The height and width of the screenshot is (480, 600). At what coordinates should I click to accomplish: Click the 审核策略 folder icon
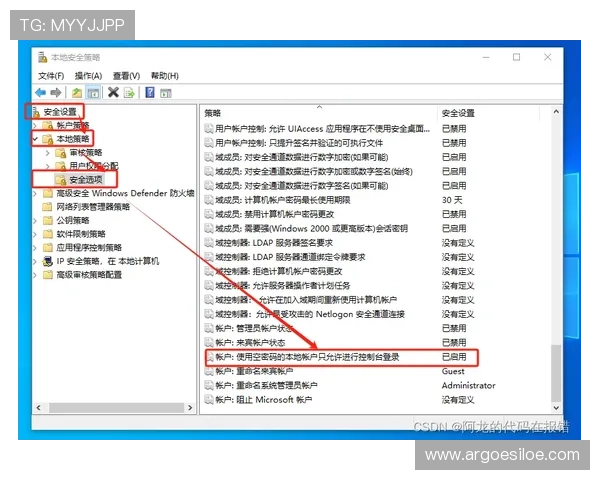coord(61,153)
